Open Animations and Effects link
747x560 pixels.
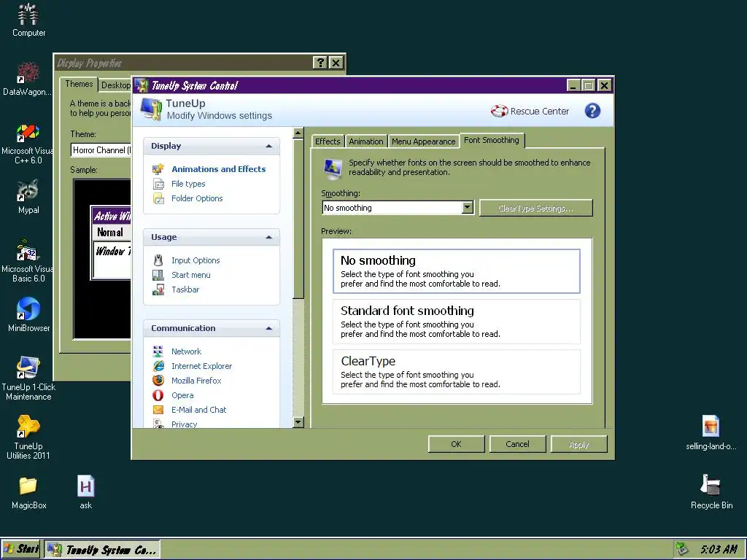(x=219, y=169)
